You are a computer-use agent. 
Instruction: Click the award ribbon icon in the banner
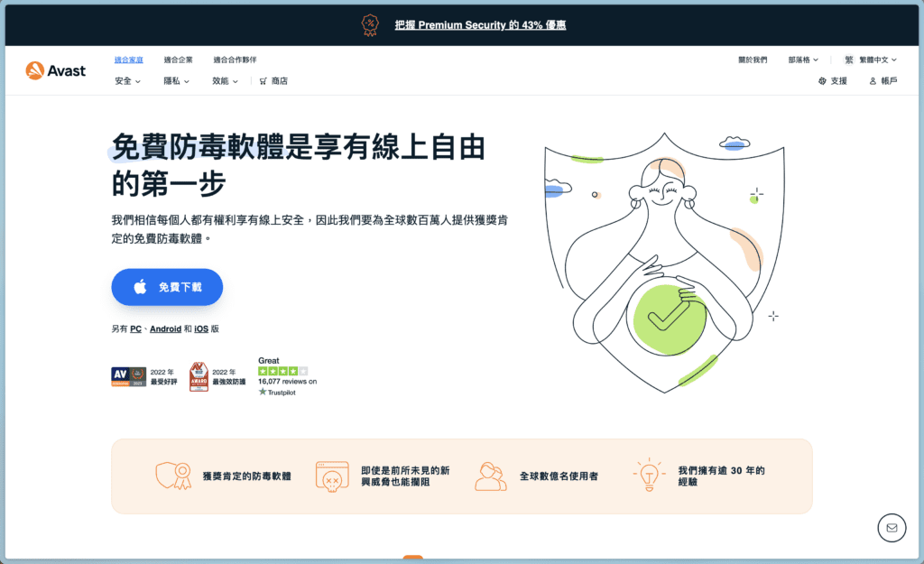pyautogui.click(x=370, y=24)
